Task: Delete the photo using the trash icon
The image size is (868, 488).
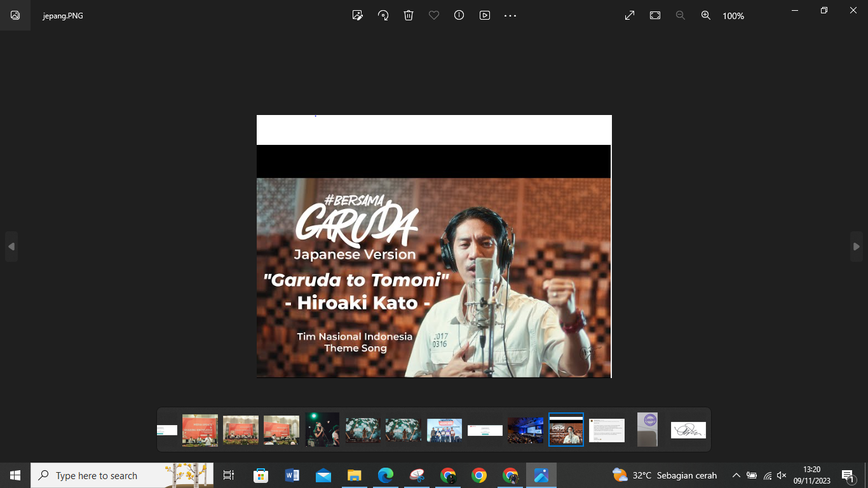Action: (409, 15)
